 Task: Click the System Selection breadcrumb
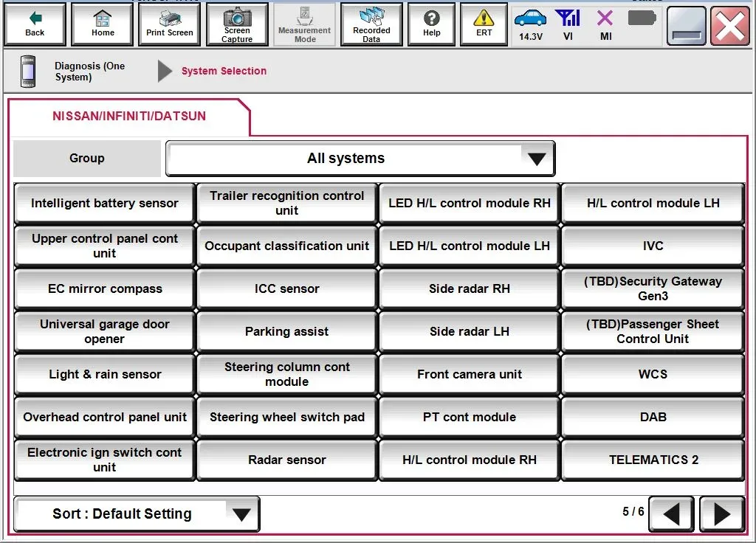[x=224, y=71]
